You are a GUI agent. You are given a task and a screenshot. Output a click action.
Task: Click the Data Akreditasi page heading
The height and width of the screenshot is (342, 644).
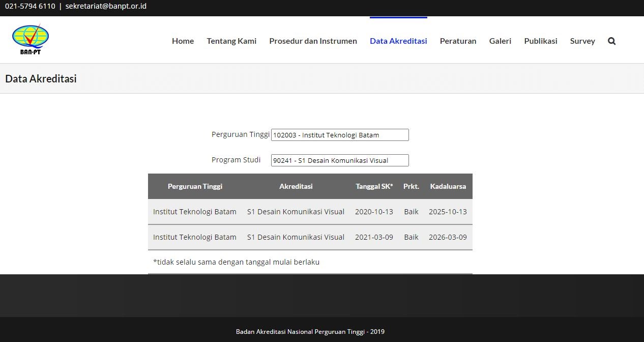[41, 79]
